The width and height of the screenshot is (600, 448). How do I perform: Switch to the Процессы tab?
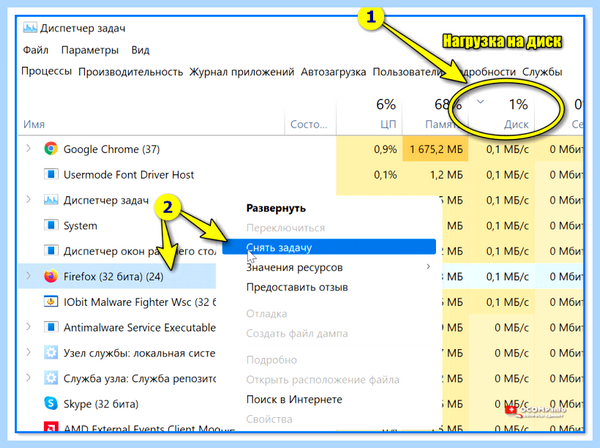[x=46, y=72]
